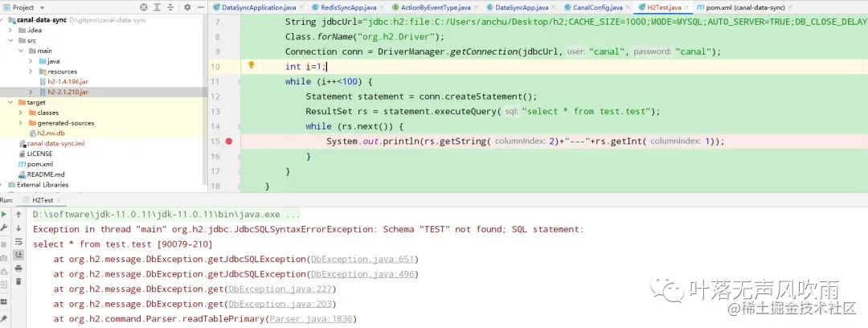Viewport: 868px width, 328px height.
Task: Select h2-1.4.196.jar in project tree
Action: (x=68, y=81)
